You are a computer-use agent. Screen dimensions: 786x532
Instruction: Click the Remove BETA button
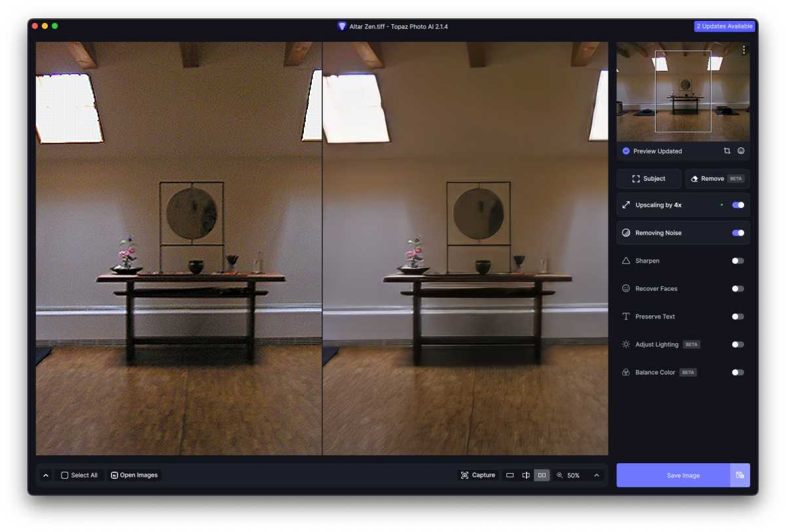[x=717, y=178]
